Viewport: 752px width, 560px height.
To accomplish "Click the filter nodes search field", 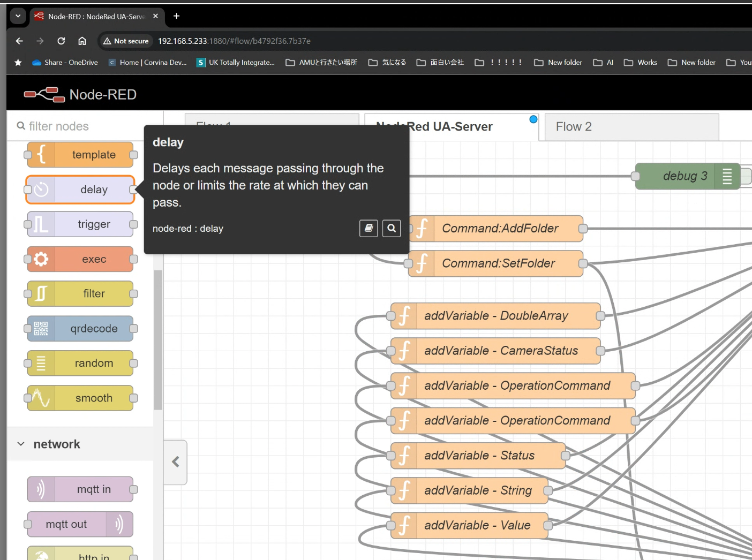I will coord(86,126).
